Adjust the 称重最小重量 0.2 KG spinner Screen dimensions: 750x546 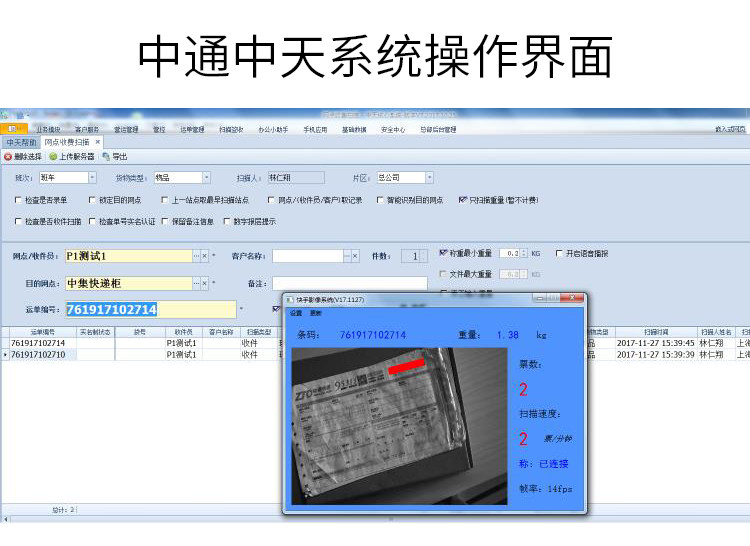[x=524, y=253]
